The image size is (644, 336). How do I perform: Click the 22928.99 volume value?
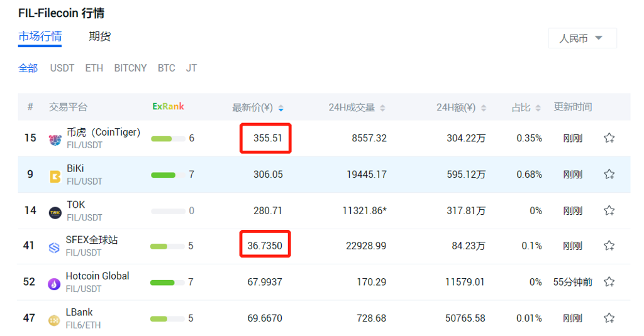point(366,246)
